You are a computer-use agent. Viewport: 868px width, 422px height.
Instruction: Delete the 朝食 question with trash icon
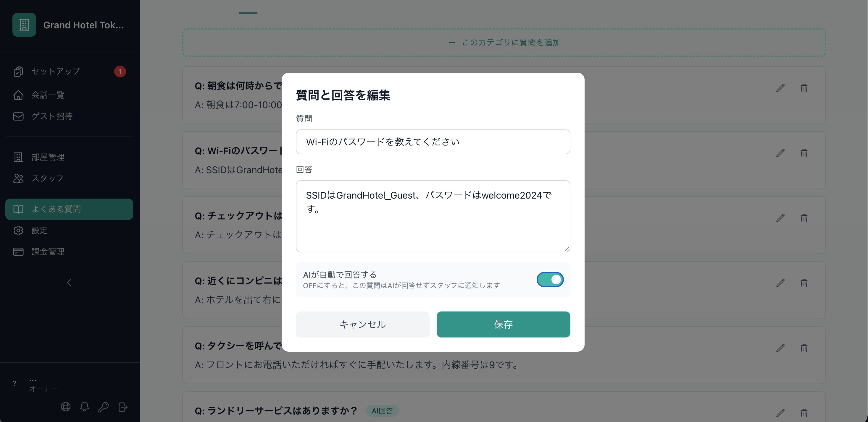tap(804, 88)
